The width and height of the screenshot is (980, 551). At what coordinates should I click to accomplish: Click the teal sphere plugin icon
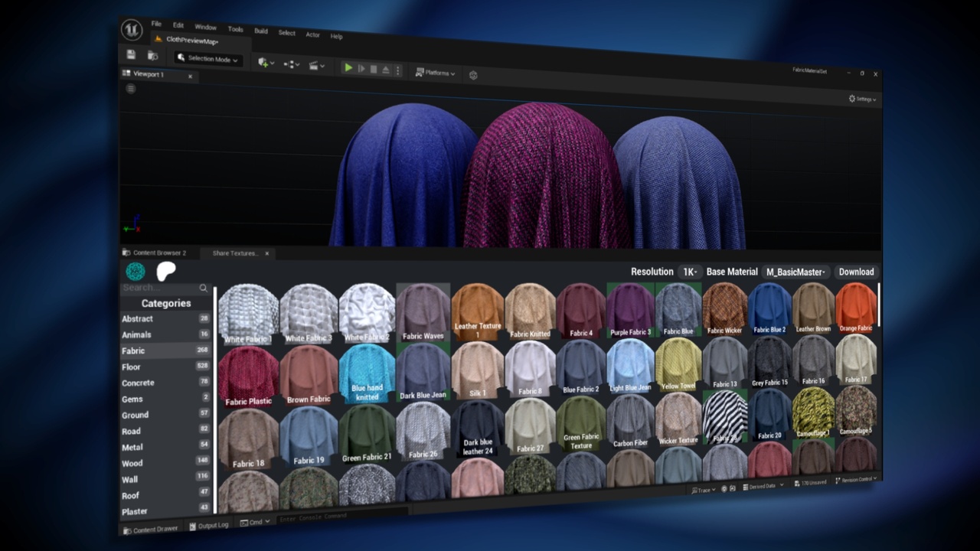pos(136,271)
